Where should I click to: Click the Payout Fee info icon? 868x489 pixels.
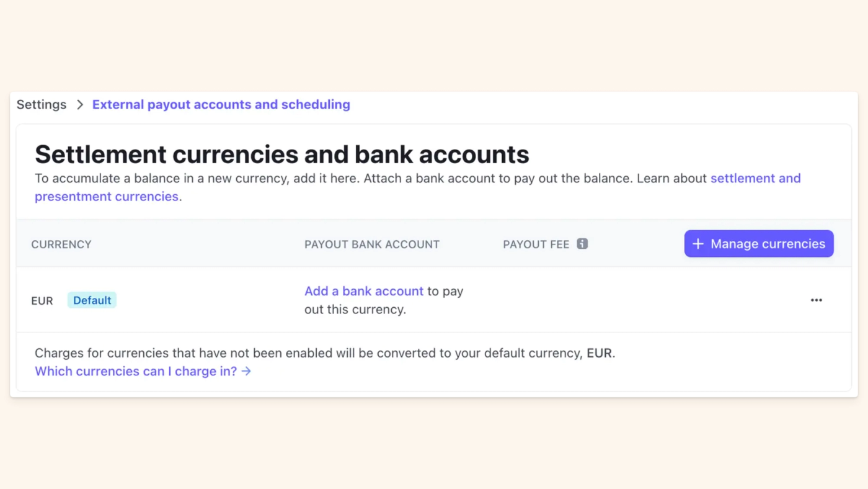coord(582,244)
